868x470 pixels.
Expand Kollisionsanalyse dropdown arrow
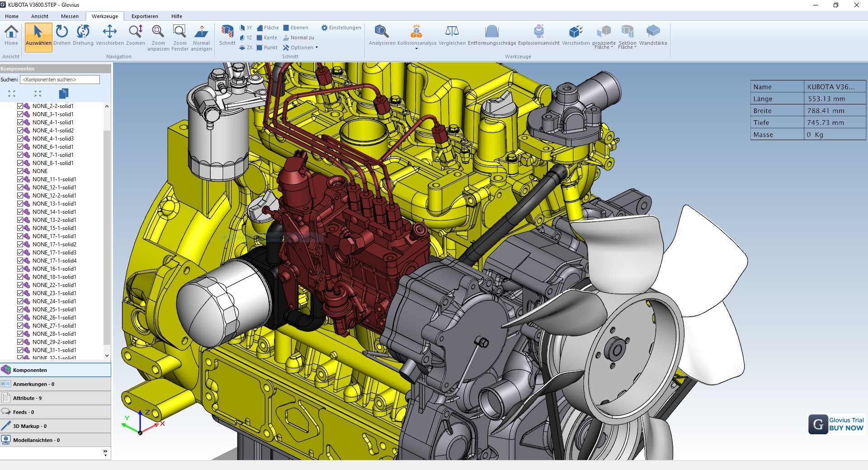pyautogui.click(x=416, y=48)
